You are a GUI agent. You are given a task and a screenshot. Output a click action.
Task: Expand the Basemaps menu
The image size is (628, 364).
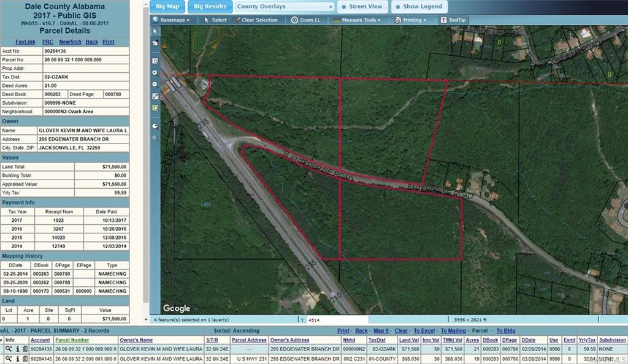(171, 20)
